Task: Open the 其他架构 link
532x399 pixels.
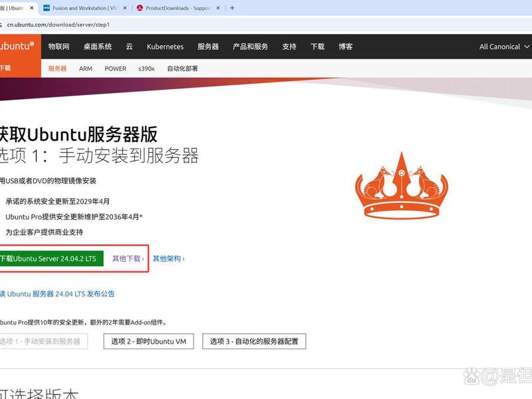Action: (x=168, y=259)
